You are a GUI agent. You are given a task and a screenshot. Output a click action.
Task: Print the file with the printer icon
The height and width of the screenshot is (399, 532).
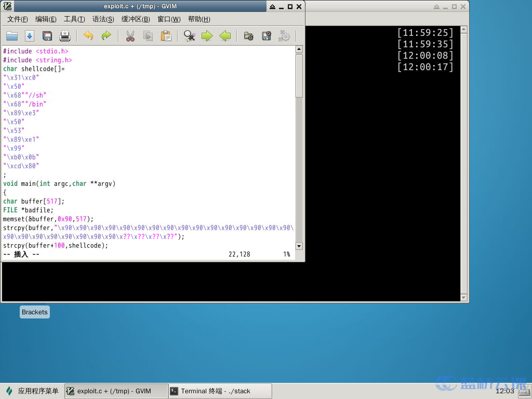point(65,36)
